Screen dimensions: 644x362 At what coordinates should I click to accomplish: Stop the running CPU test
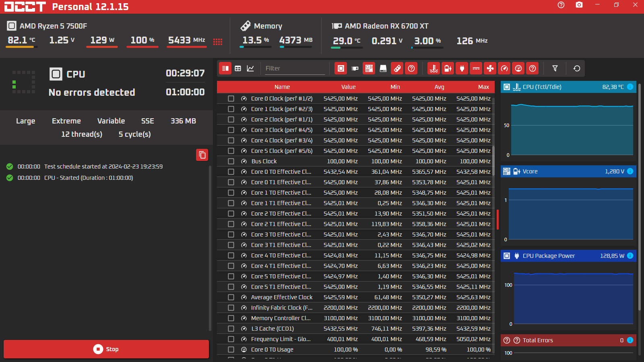click(106, 349)
